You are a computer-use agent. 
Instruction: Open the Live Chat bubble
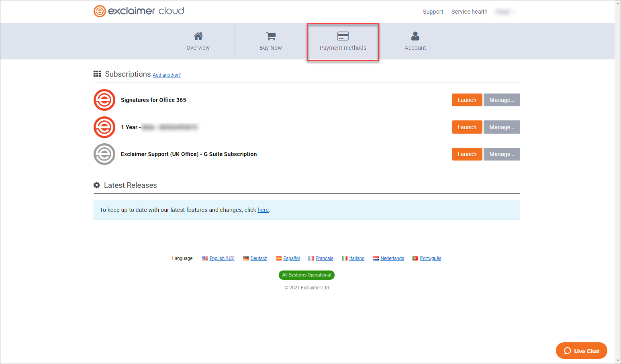point(581,351)
